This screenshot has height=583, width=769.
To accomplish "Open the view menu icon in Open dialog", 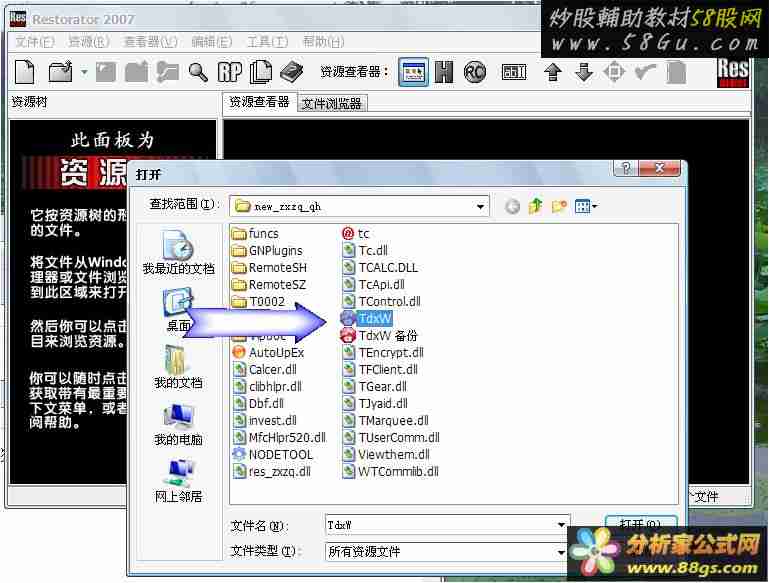I will point(586,206).
